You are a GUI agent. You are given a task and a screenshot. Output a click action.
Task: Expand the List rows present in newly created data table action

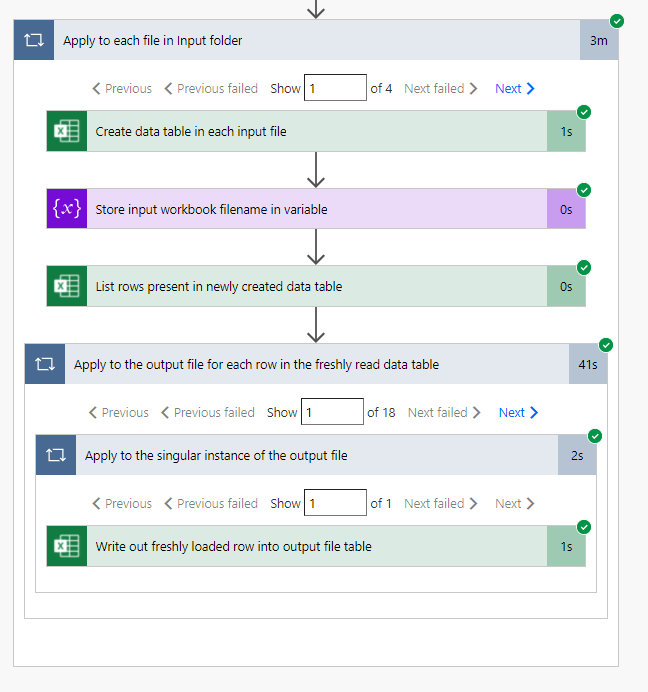(300, 286)
